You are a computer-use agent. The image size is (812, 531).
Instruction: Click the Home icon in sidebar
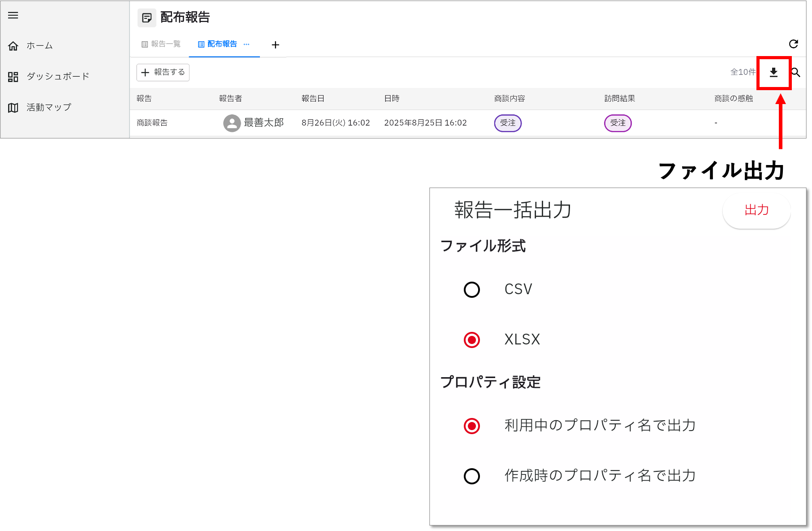pyautogui.click(x=13, y=46)
